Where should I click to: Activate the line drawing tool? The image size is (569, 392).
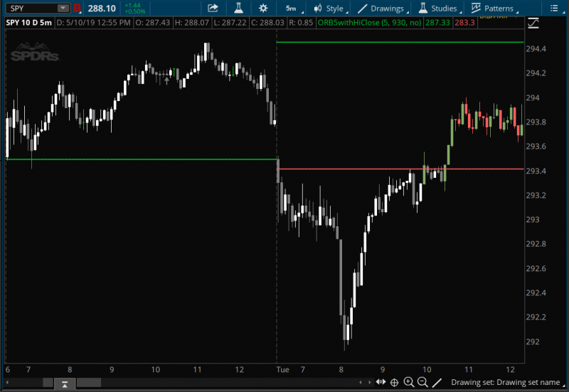tap(437, 383)
